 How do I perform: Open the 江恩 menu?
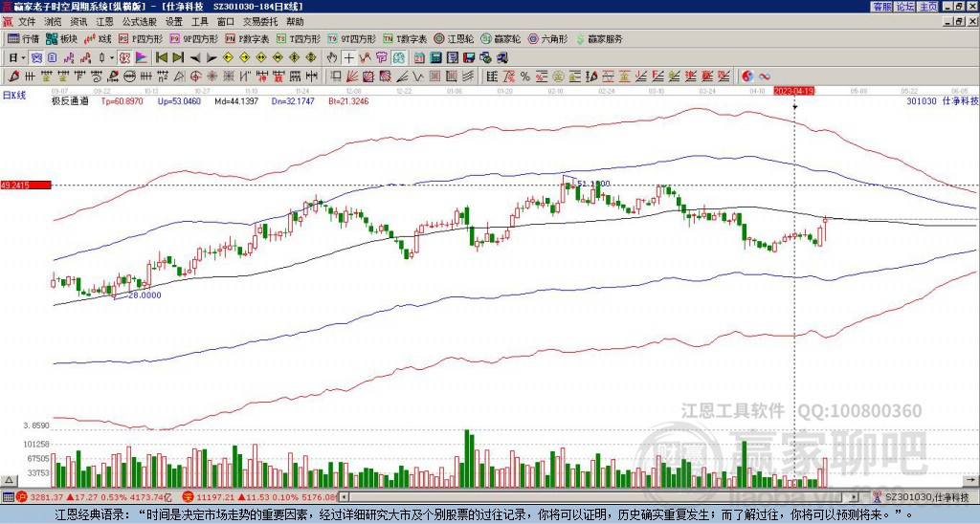pos(105,22)
